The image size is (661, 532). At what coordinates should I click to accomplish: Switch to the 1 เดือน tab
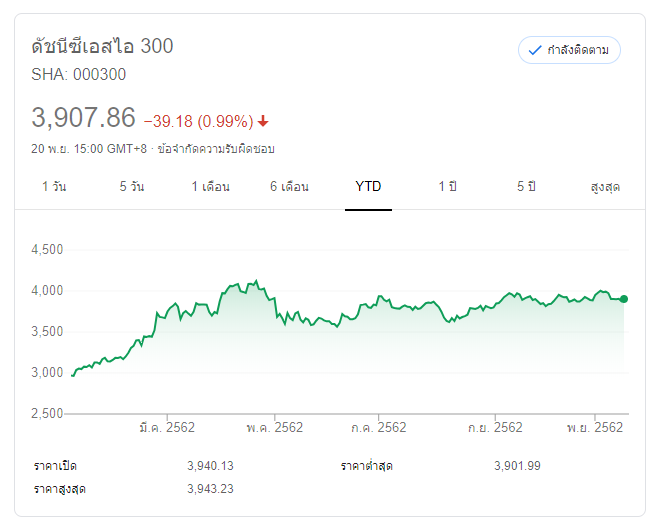[211, 187]
